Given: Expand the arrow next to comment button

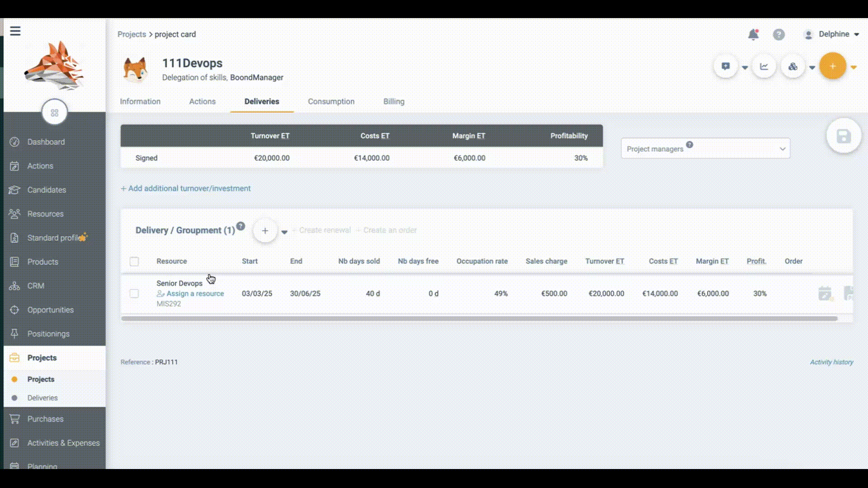Looking at the screenshot, I should pos(745,68).
